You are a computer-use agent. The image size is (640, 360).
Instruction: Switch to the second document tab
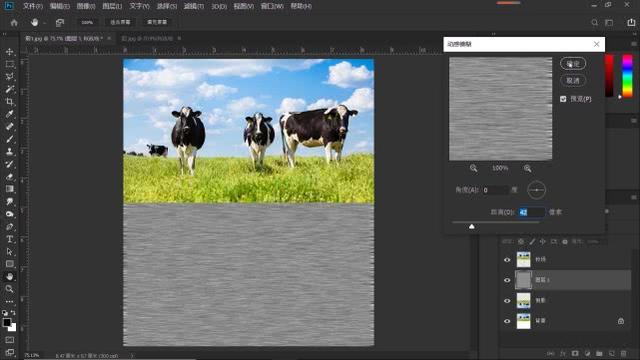coord(147,38)
